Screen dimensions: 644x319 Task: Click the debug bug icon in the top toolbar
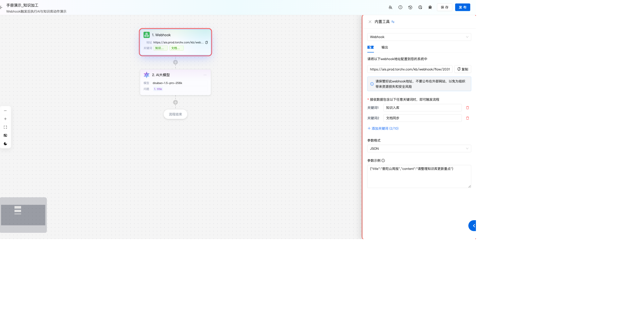click(430, 7)
